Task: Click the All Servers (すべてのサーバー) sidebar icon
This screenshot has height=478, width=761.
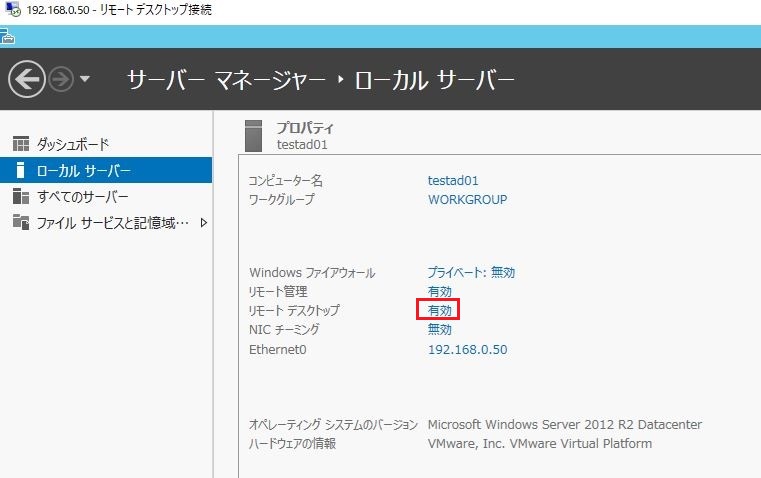Action: [x=20, y=196]
